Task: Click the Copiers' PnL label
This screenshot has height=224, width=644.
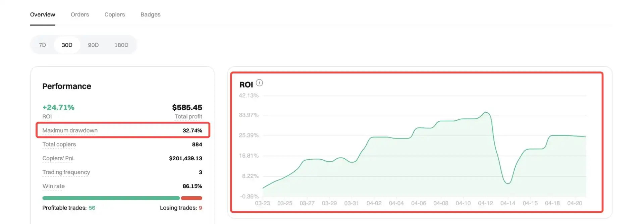Action: coord(59,158)
